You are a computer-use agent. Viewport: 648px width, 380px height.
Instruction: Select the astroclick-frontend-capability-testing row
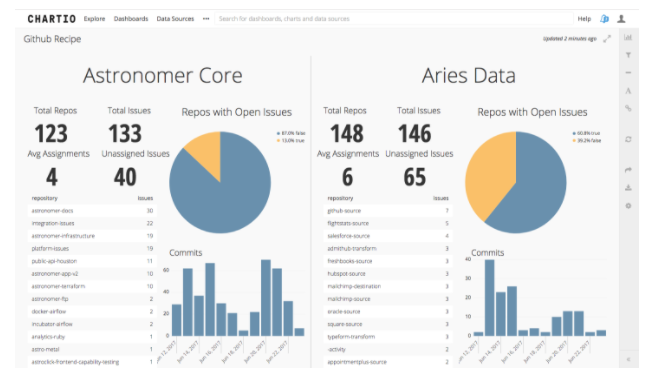tap(92, 362)
